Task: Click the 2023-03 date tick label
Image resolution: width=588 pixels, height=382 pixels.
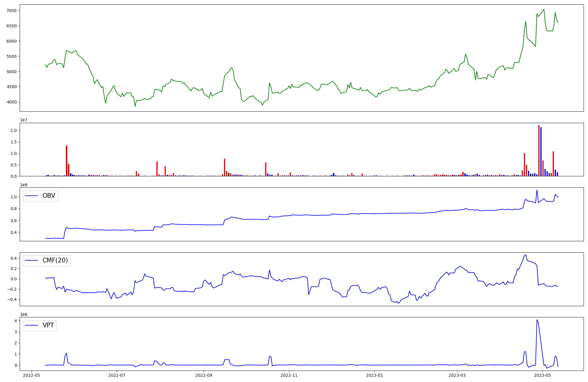Action: [x=457, y=375]
